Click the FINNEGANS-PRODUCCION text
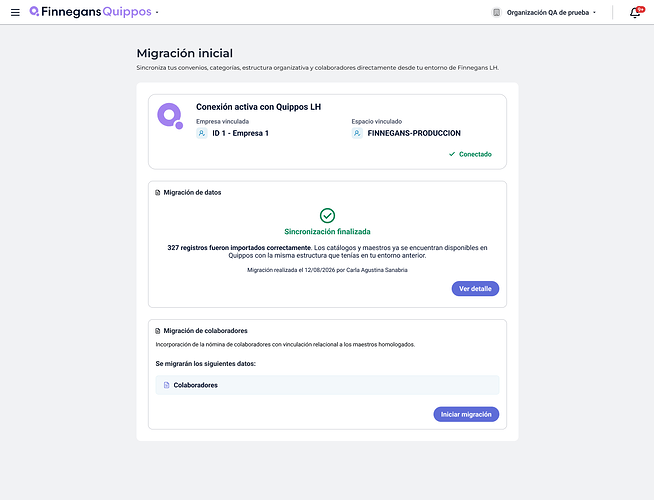The height and width of the screenshot is (500, 654). coord(414,133)
